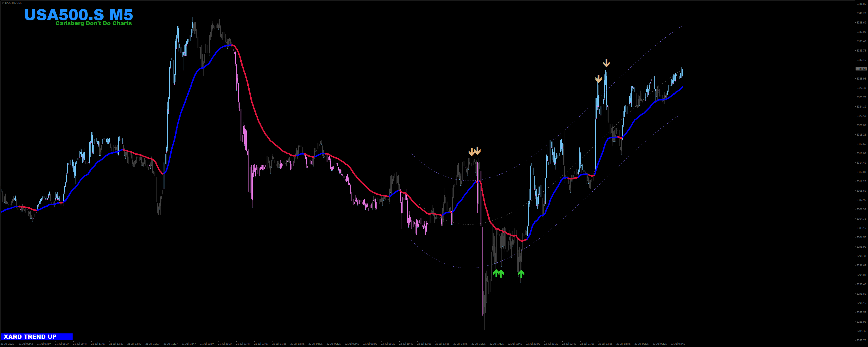Click the XARD TREND UP status box
This screenshot has width=868, height=347.
37,337
